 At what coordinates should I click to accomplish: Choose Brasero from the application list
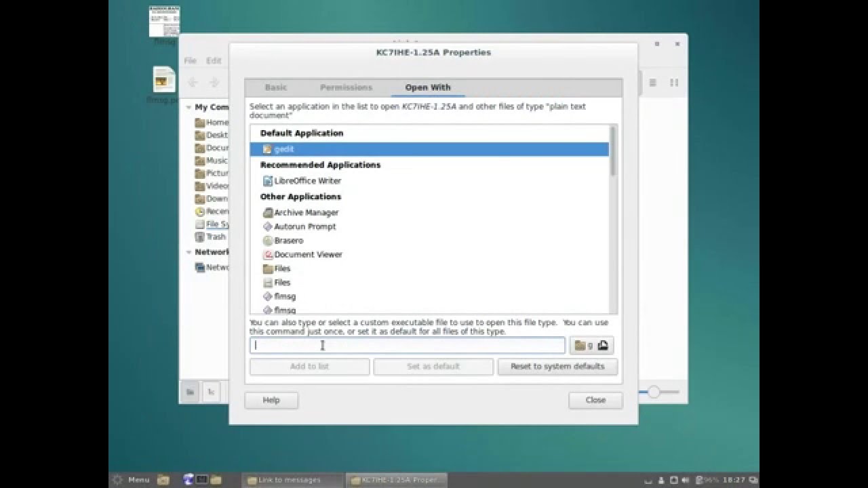click(x=429, y=241)
